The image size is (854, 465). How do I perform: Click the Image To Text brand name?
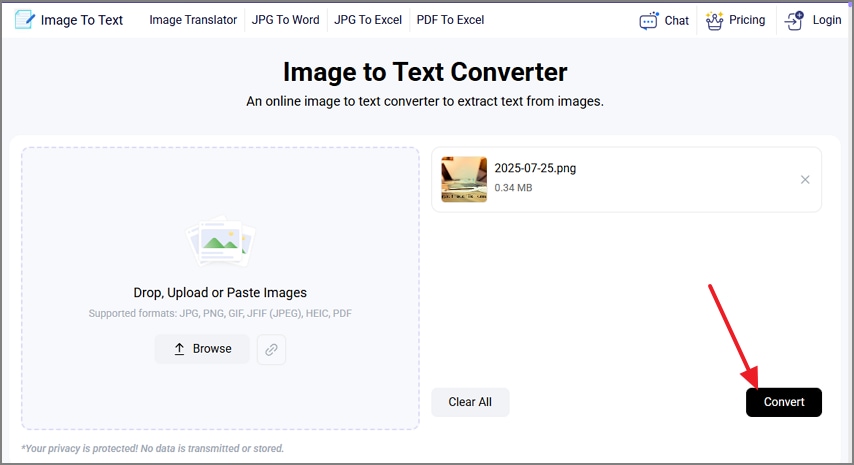coord(82,20)
